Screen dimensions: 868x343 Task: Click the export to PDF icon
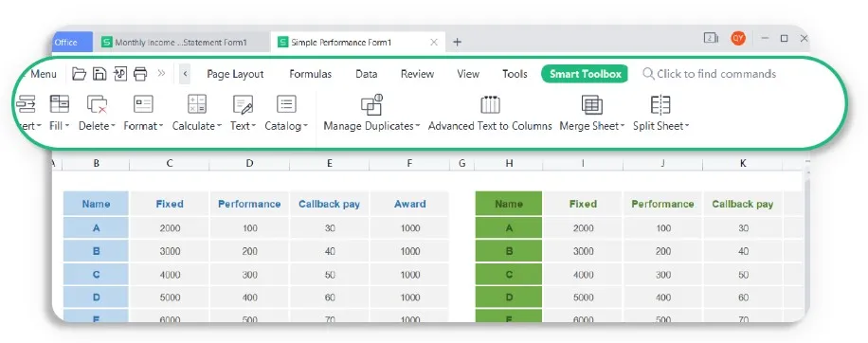pos(120,74)
